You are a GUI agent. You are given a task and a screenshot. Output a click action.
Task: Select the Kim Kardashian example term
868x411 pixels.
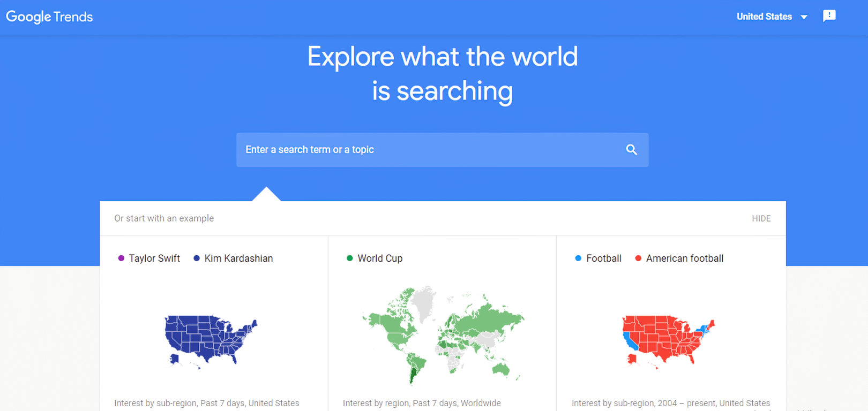click(x=238, y=258)
